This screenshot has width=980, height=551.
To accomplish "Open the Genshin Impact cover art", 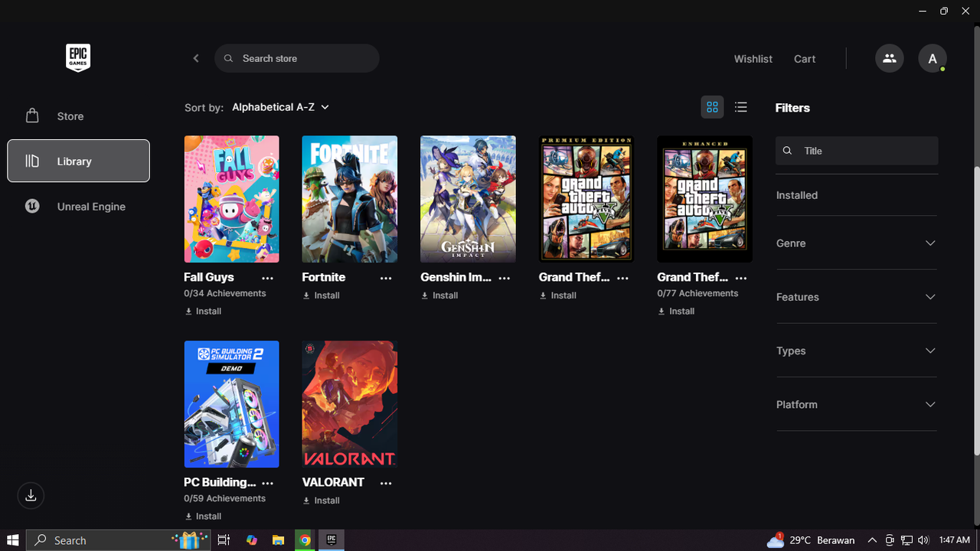I will click(468, 199).
